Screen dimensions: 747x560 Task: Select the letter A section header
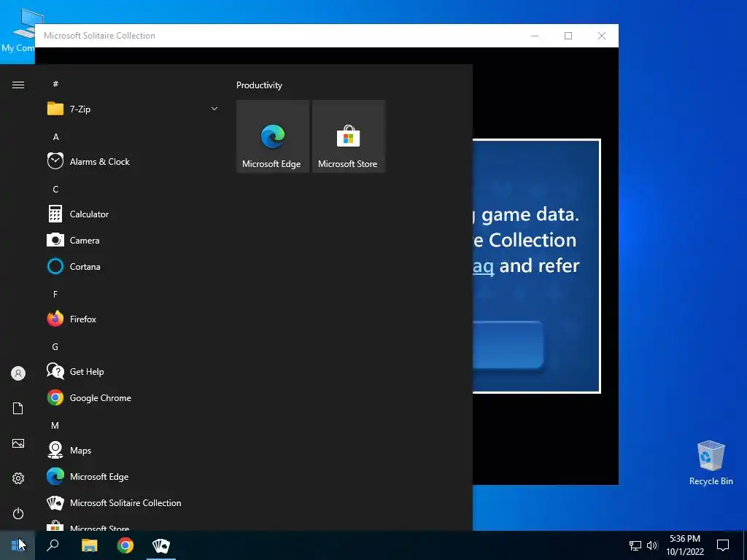55,136
